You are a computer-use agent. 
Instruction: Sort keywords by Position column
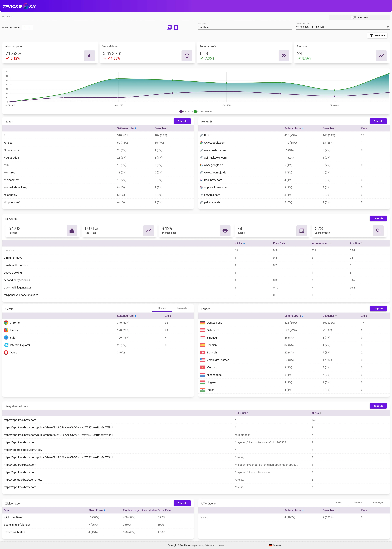coord(356,243)
